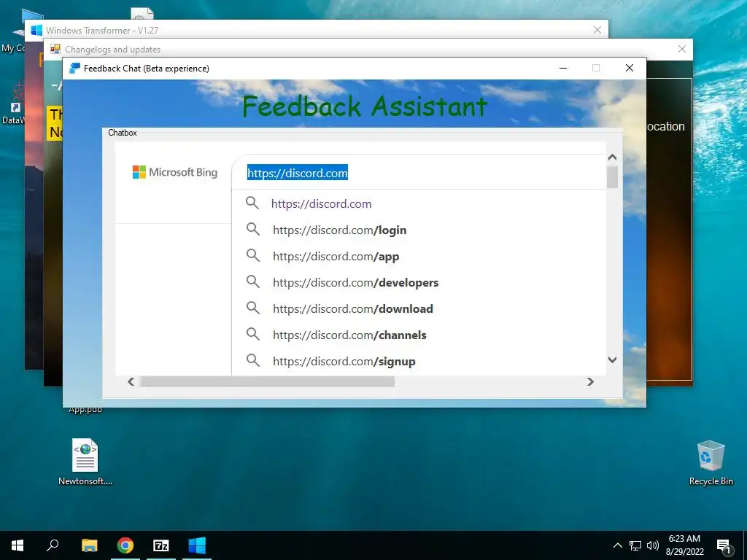Switch to Windows Transformer taskbar app
The width and height of the screenshot is (747, 560).
197,545
